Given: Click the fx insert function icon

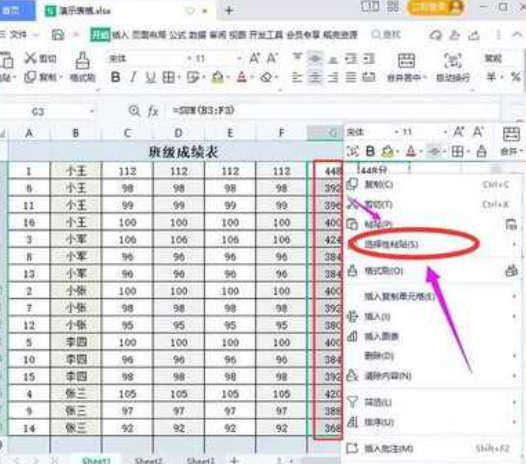Looking at the screenshot, I should pos(153,111).
